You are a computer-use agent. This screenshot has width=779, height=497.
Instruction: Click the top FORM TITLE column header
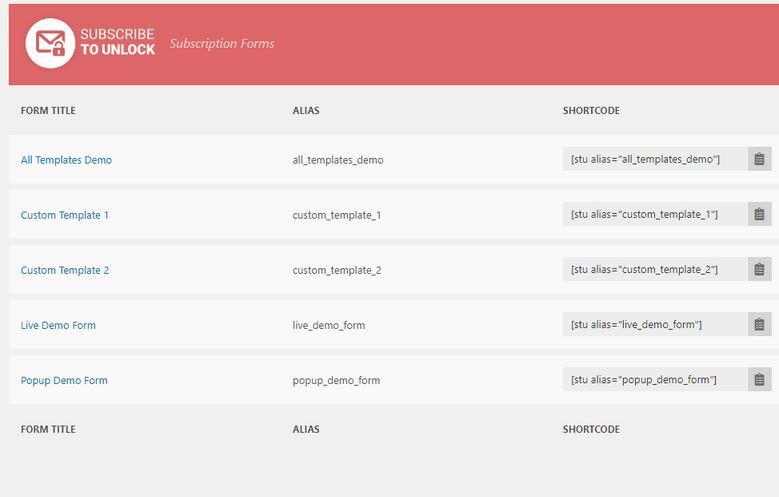[x=48, y=110]
